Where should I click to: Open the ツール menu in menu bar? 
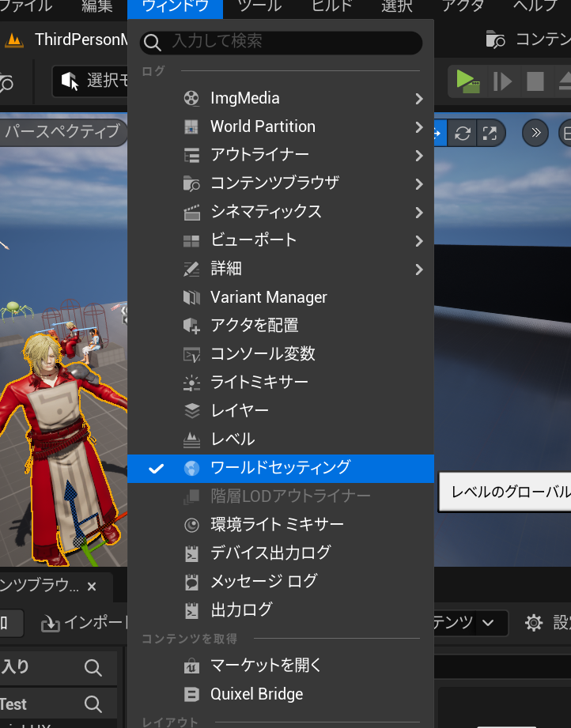(x=259, y=6)
